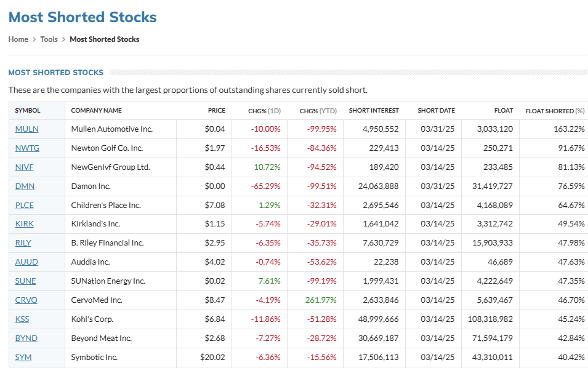Open the NWTG ticker link
The image size is (588, 368).
click(27, 148)
